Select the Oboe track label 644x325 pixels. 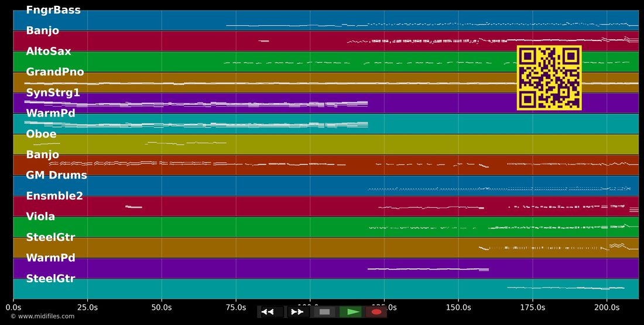tap(41, 134)
